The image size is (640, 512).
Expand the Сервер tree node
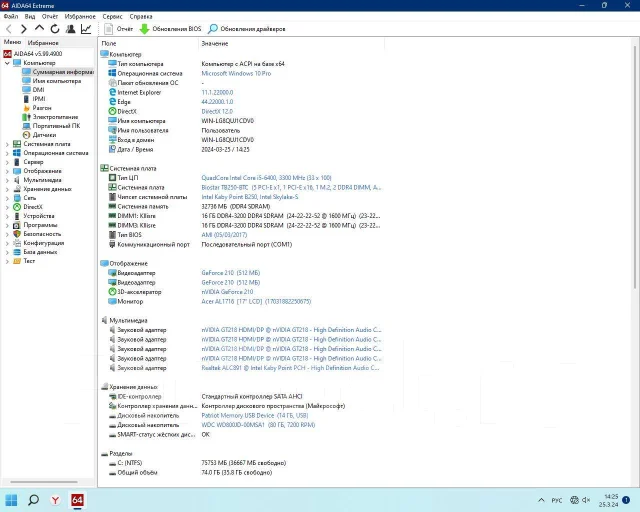tap(7, 162)
